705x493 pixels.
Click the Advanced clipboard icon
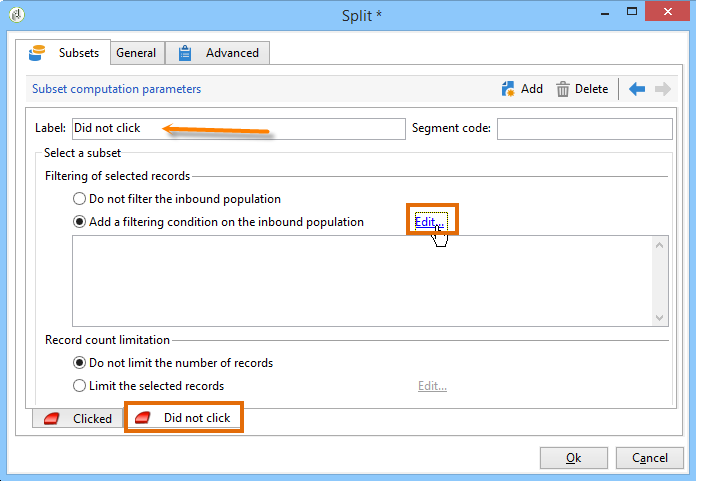[185, 53]
